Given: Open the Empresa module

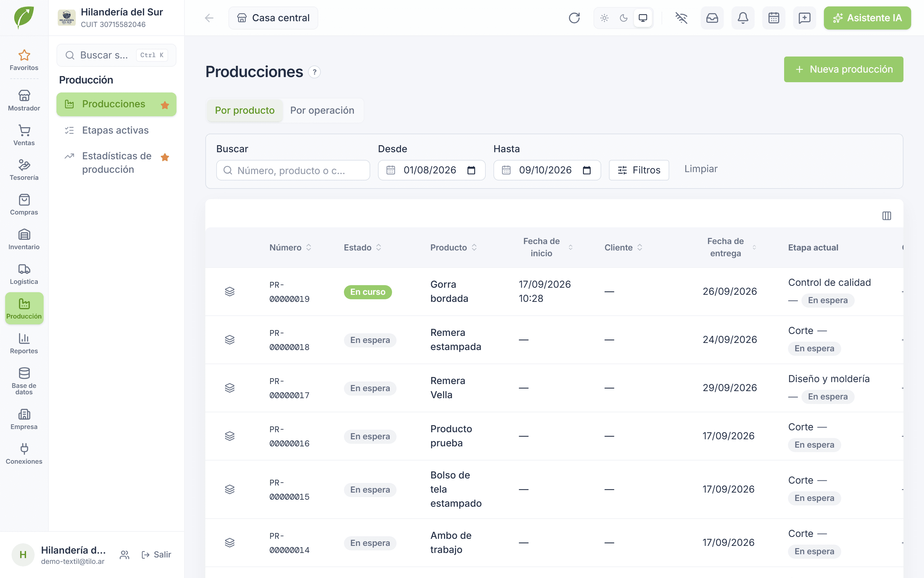Looking at the screenshot, I should [24, 419].
